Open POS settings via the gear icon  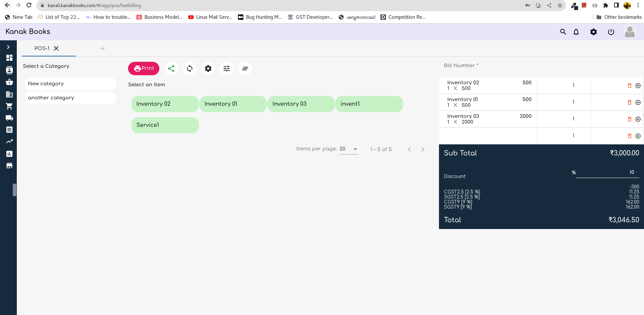point(208,68)
